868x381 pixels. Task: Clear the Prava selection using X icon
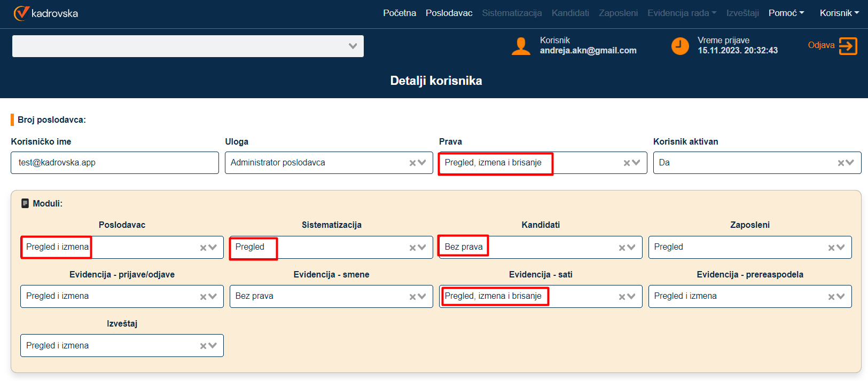(627, 163)
